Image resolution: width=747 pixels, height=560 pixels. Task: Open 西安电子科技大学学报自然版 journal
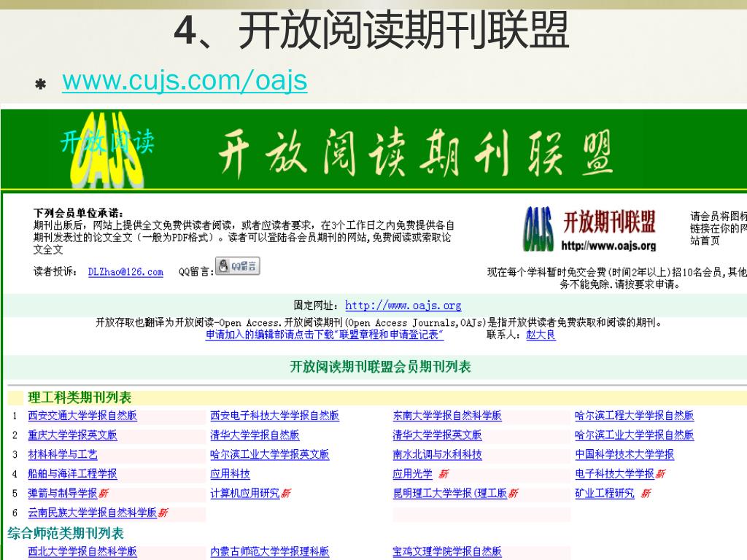[275, 416]
